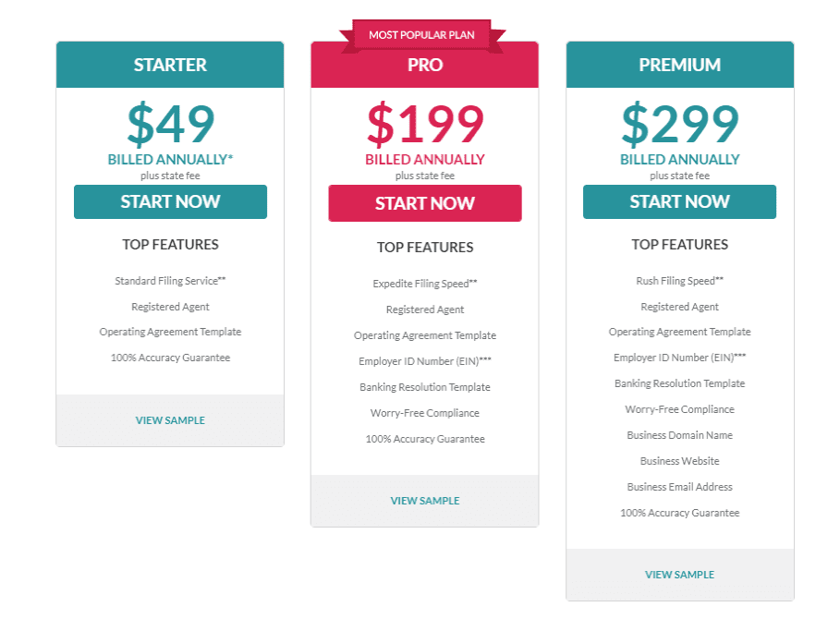Viewport: 840px width, 619px height.
Task: Select the Starter plan header
Action: tap(170, 66)
